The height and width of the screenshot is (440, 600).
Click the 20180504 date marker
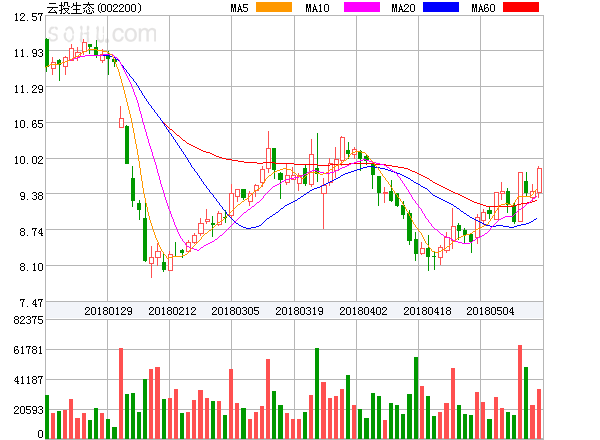490,311
